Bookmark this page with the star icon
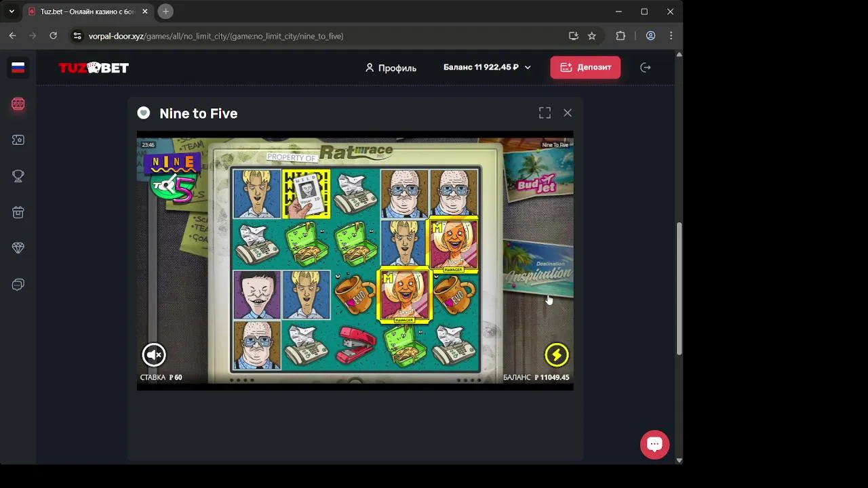Image resolution: width=868 pixels, height=488 pixels. [x=592, y=36]
